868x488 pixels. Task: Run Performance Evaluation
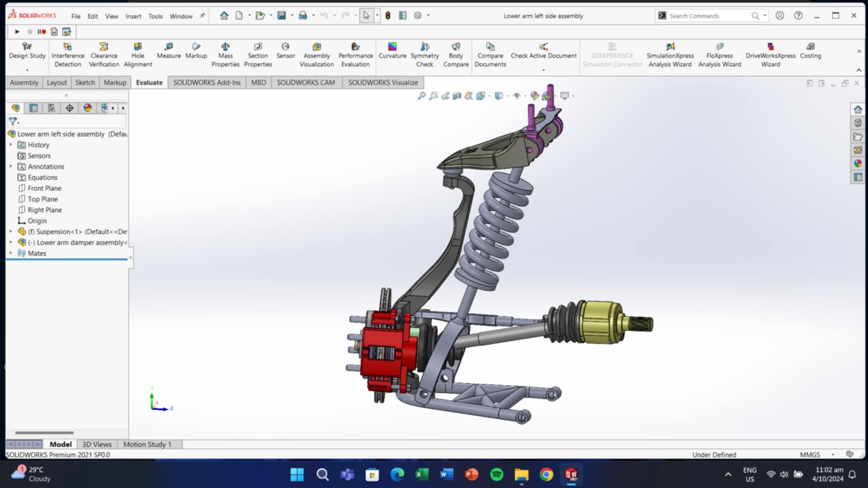(x=355, y=55)
